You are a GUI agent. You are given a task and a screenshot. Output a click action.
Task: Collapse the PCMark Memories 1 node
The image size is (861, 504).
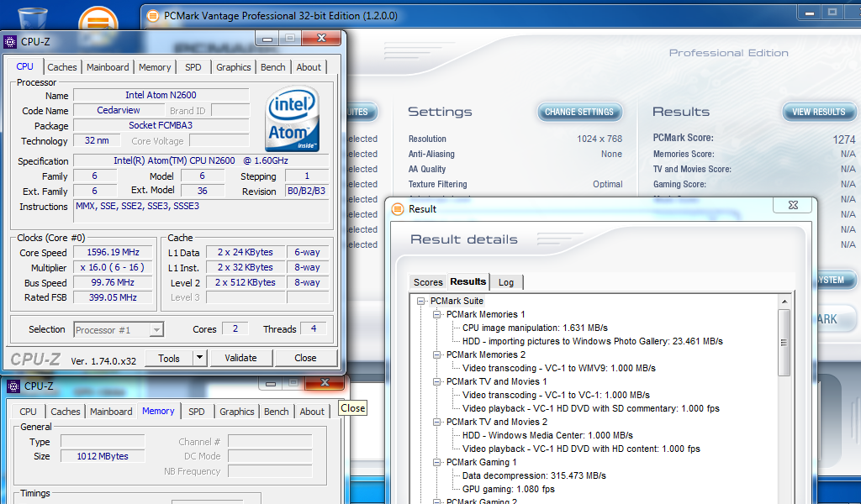click(x=437, y=314)
